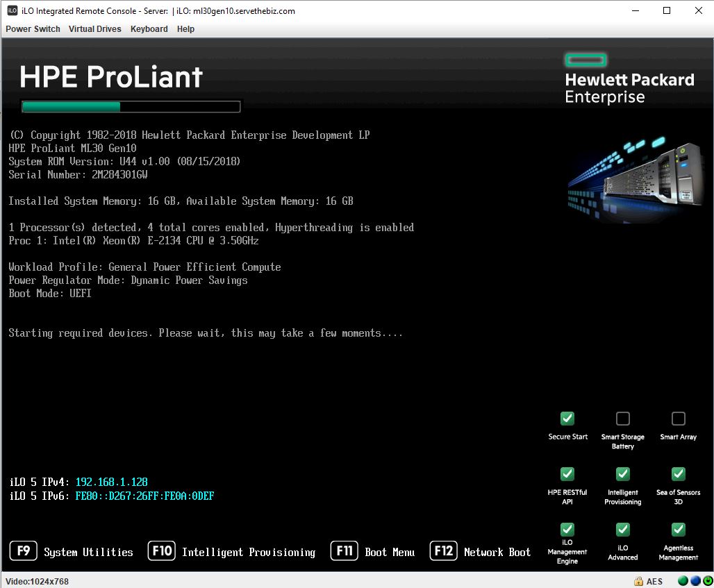Viewport: 714px width, 588px height.
Task: Open the Keyboard menu
Action: (149, 29)
